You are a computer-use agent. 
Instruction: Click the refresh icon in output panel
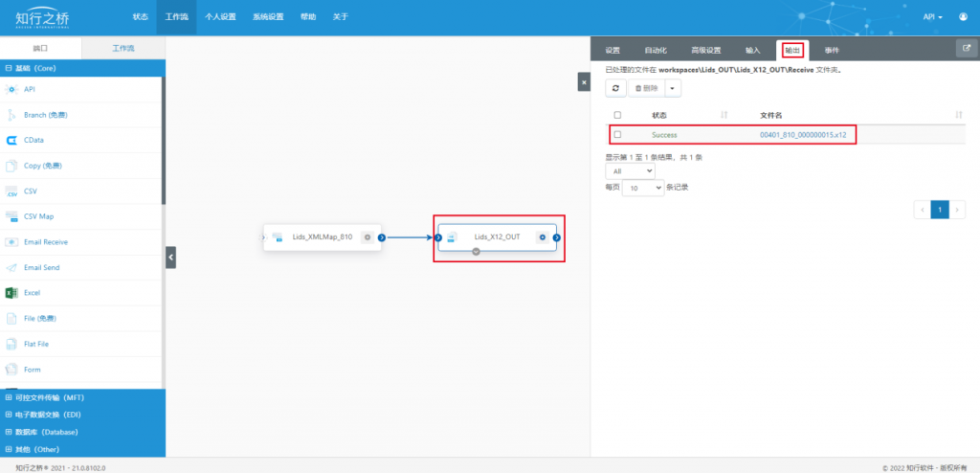pos(615,88)
